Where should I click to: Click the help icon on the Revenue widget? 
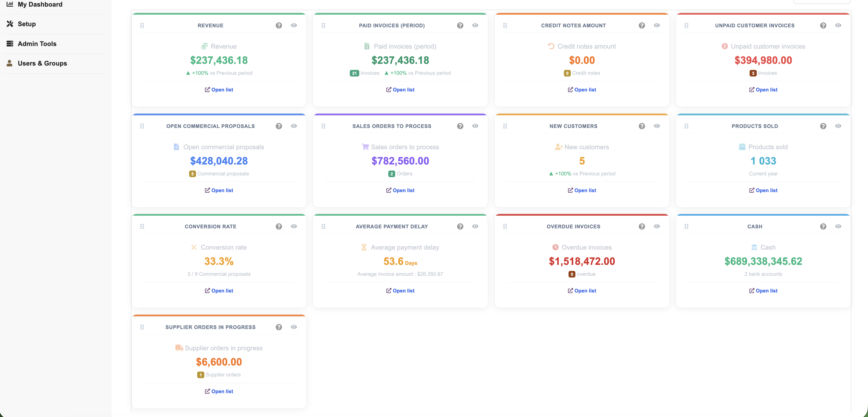[279, 25]
